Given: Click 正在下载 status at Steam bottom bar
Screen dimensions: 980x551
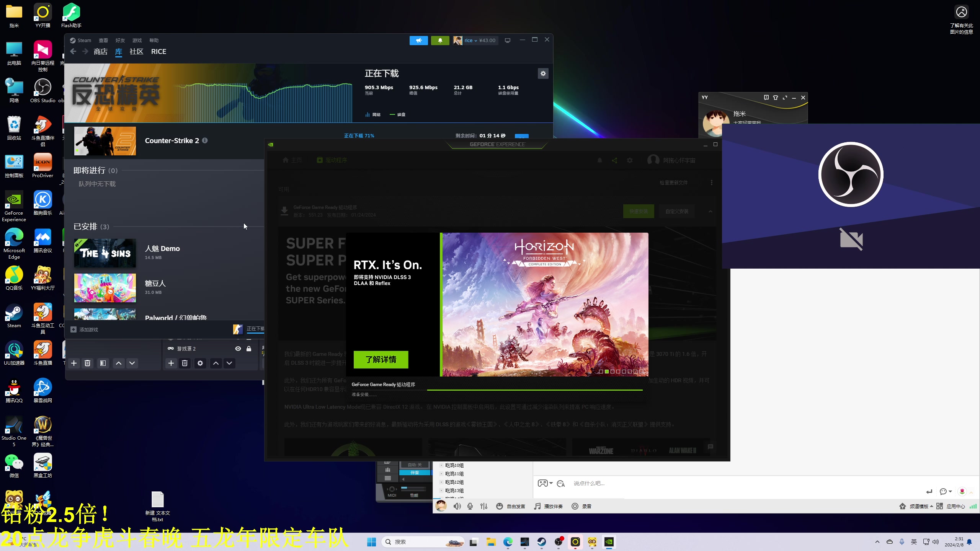Looking at the screenshot, I should pos(255,329).
